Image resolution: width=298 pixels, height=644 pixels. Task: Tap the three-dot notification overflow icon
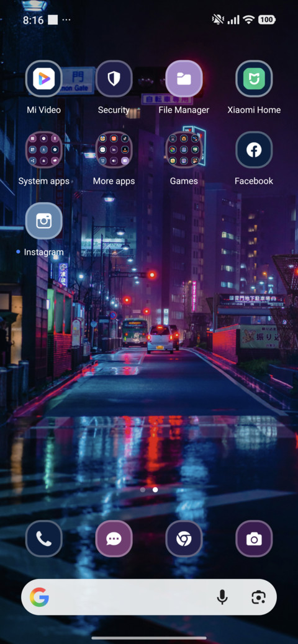click(x=66, y=20)
